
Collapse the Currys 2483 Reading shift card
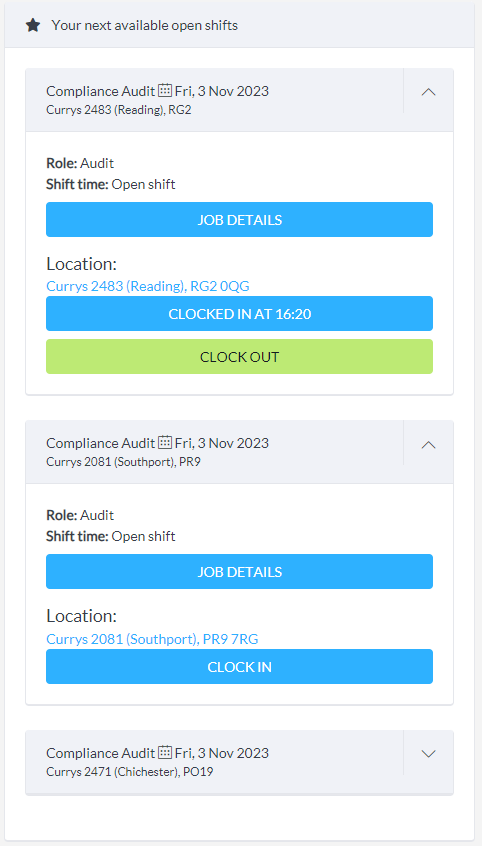(428, 92)
